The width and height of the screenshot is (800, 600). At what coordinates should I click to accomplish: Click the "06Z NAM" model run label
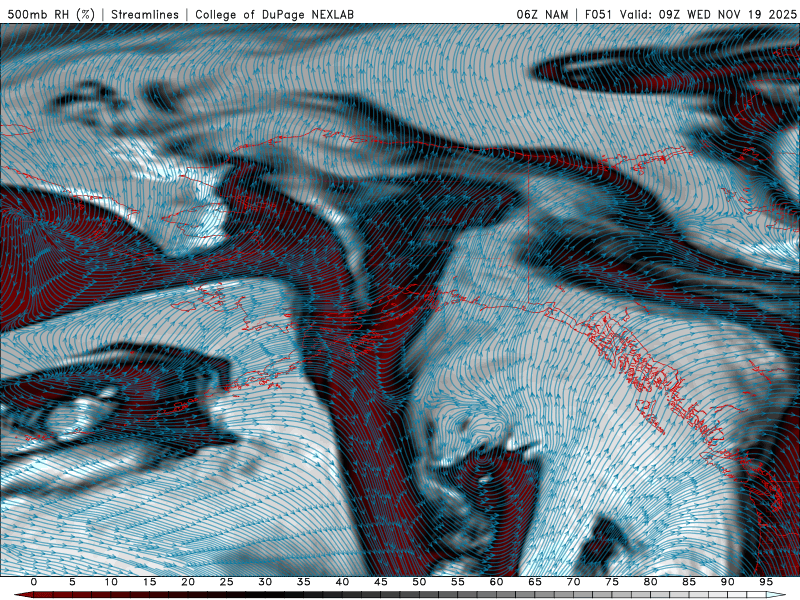pos(542,14)
